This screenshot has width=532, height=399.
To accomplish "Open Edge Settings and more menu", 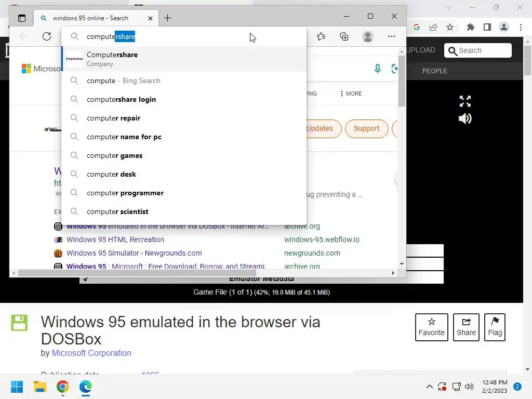I will (x=392, y=36).
